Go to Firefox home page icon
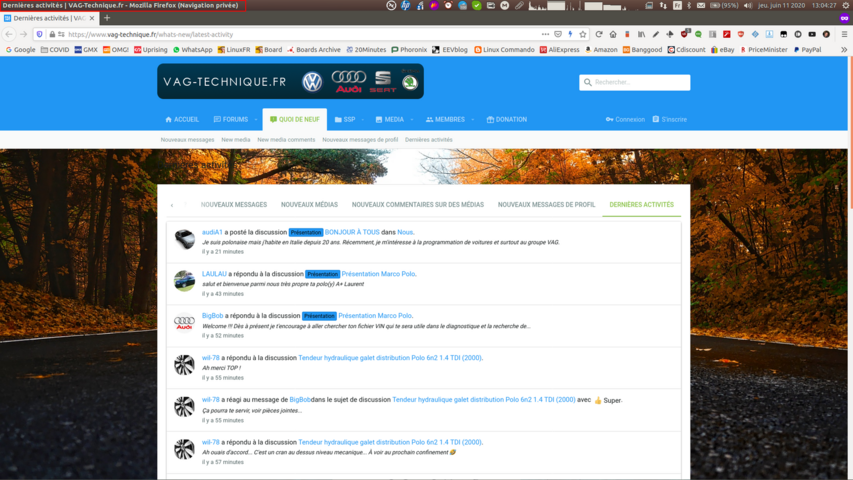Viewport: 853px width, 480px height. coord(613,34)
